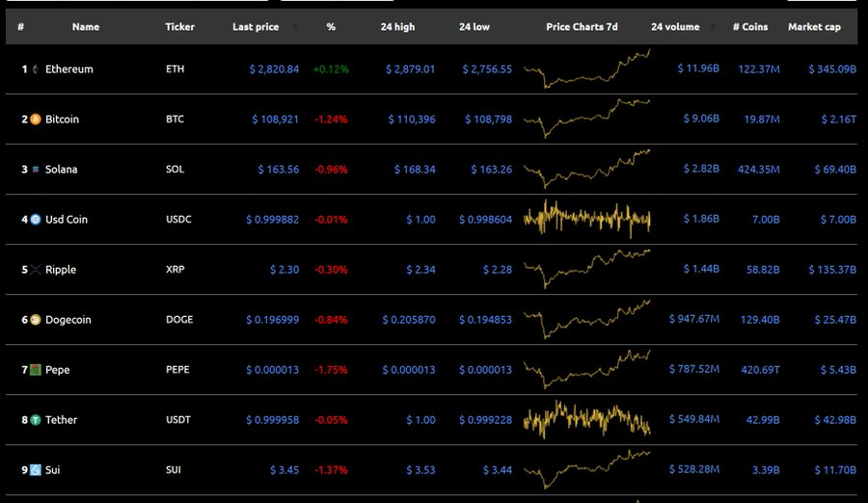Viewport: 868px width, 503px height.
Task: Sort table by Ticker column header
Action: point(180,27)
